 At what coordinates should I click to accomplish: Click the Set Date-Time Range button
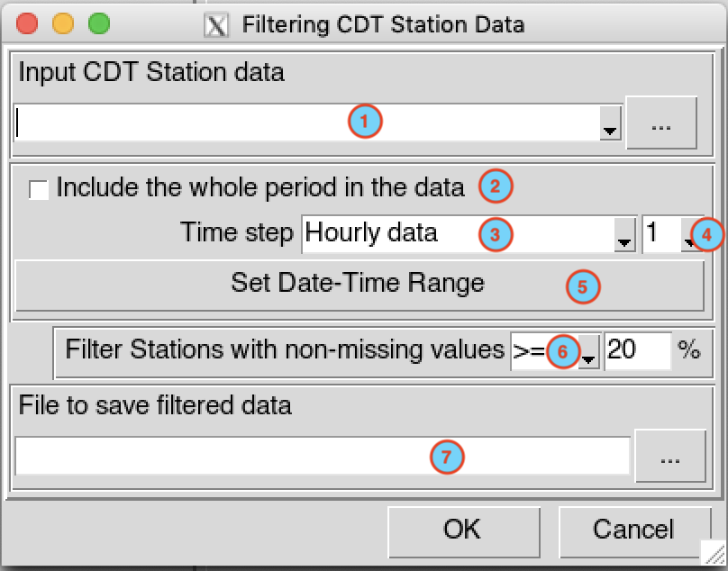tap(359, 285)
